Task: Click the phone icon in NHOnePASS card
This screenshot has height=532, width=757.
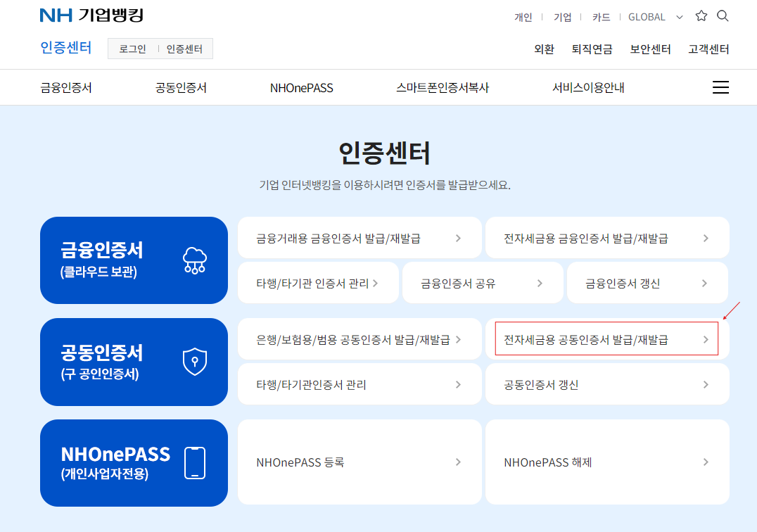Action: tap(195, 463)
